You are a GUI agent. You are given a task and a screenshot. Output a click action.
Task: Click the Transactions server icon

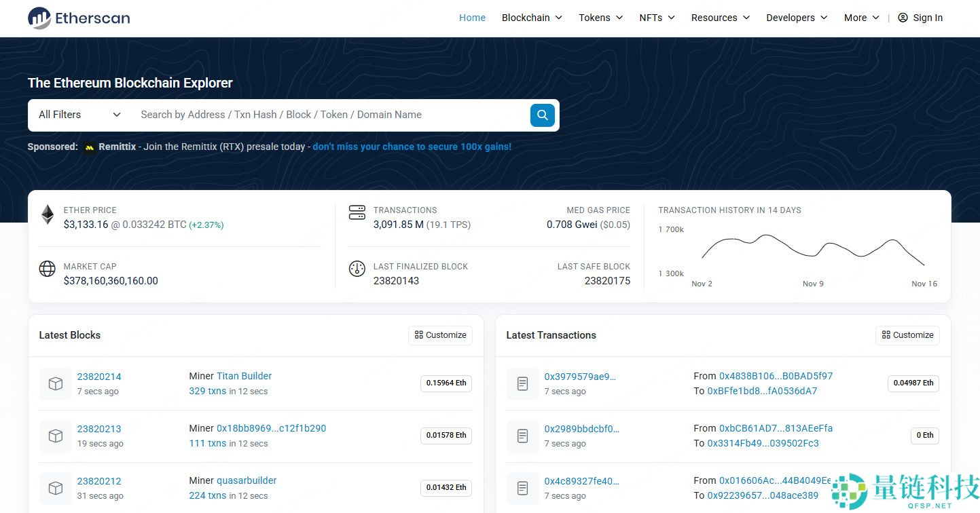(357, 212)
